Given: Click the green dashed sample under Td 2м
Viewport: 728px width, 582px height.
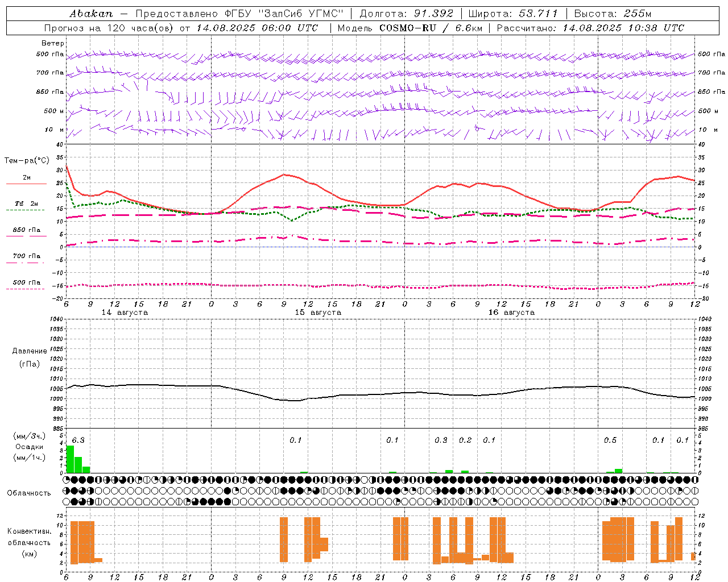Looking at the screenshot, I should 26,210.
